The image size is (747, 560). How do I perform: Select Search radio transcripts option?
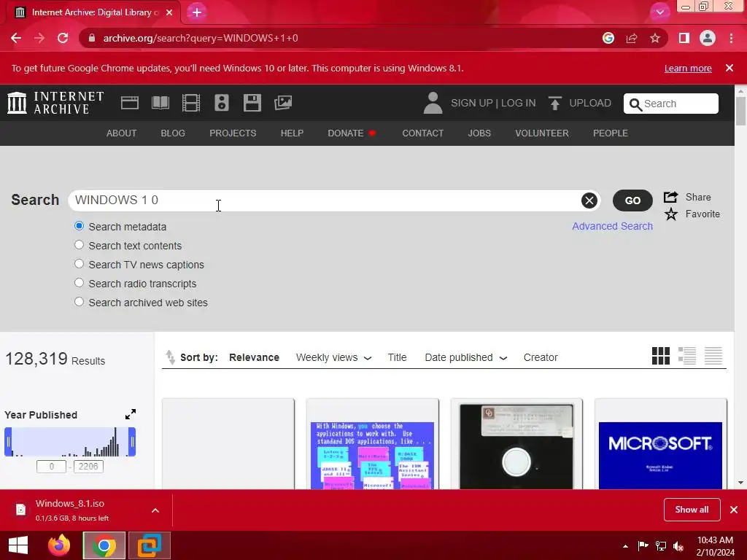click(x=79, y=282)
